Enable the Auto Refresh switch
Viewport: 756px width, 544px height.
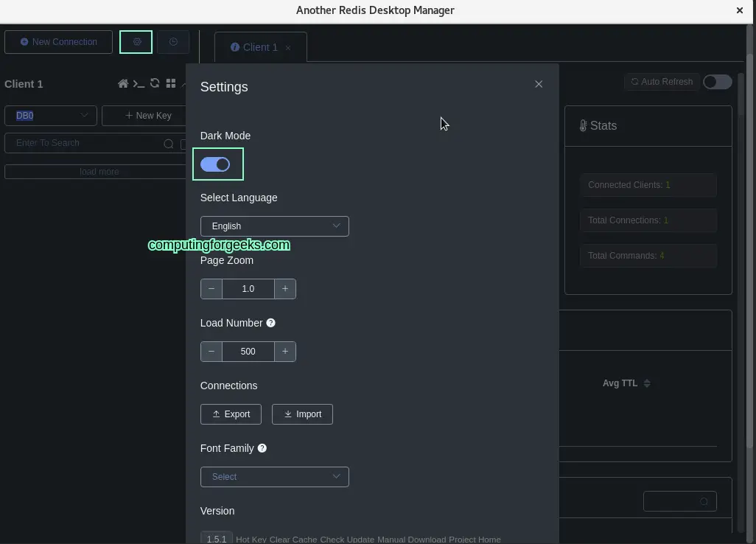tap(716, 82)
